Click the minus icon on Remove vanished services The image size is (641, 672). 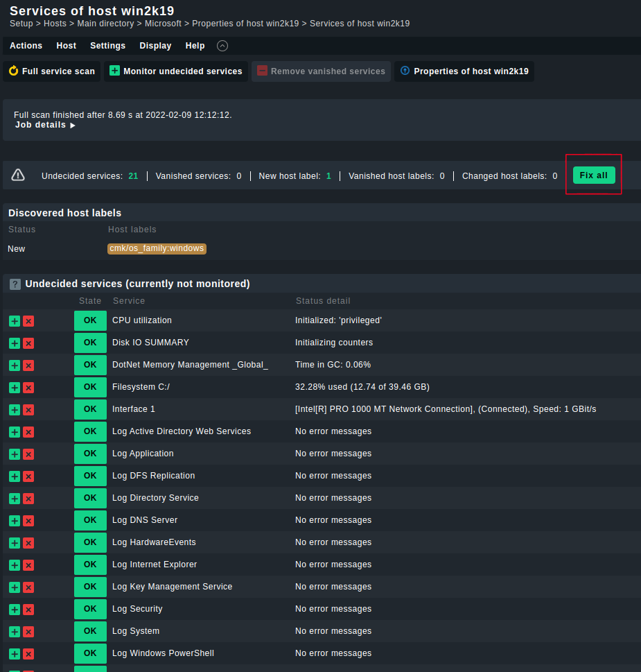(261, 71)
